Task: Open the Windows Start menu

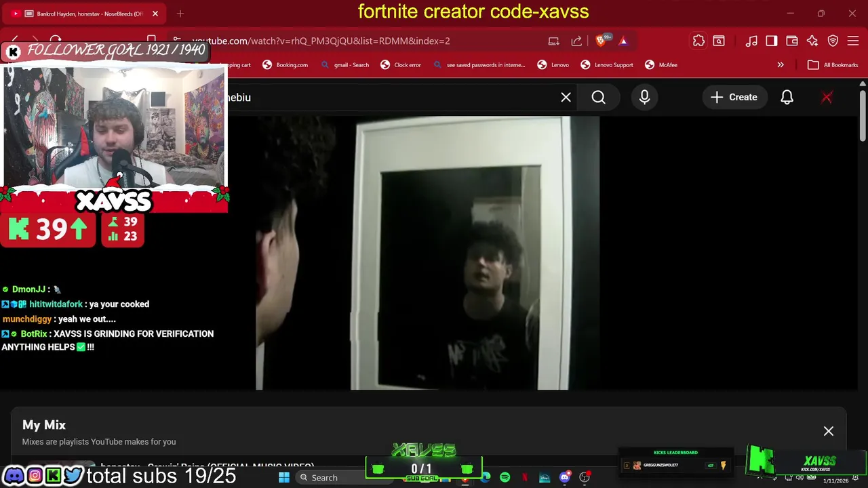Action: [284, 477]
